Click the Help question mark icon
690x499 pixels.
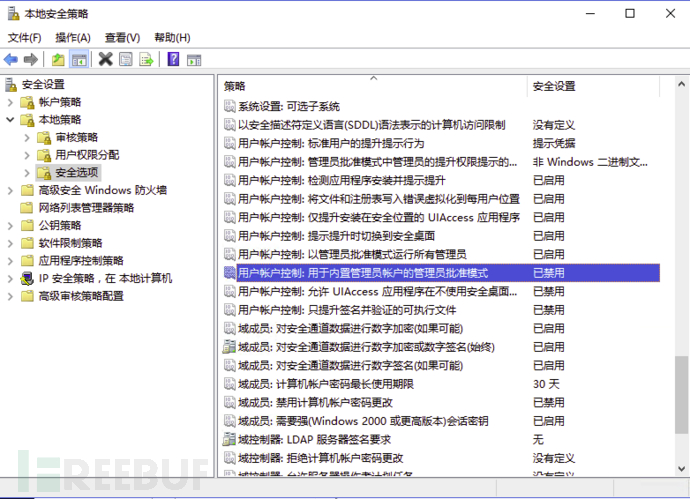(x=173, y=59)
